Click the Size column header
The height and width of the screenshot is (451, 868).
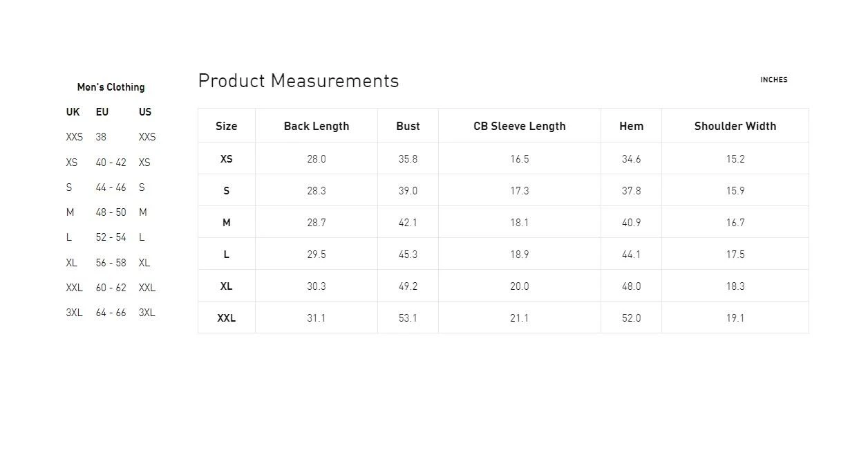click(x=226, y=126)
